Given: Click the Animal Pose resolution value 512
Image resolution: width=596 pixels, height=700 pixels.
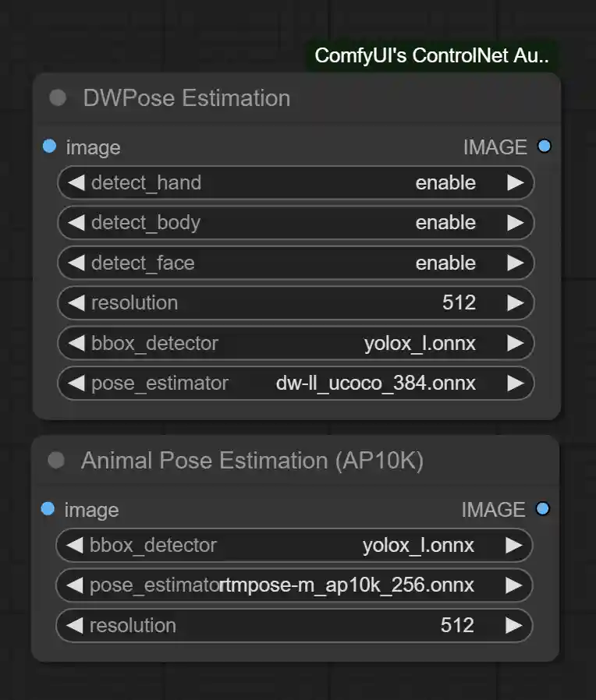Looking at the screenshot, I should 457,625.
